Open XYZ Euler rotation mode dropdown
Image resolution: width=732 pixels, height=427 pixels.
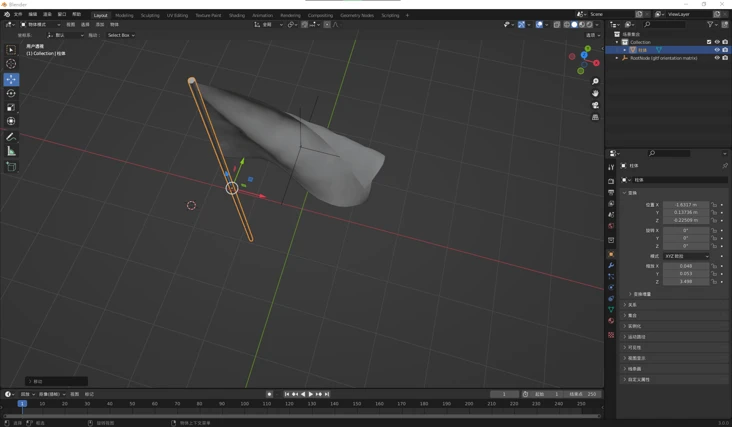tap(686, 256)
